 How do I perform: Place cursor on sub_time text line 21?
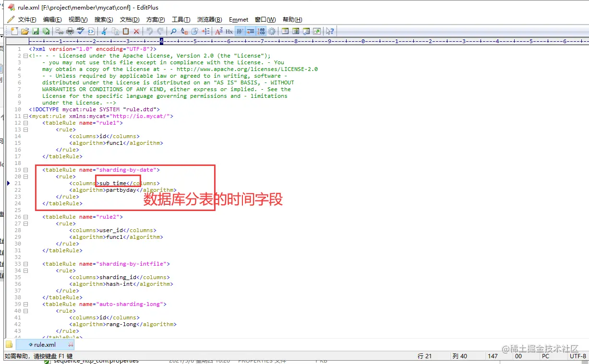click(x=113, y=183)
